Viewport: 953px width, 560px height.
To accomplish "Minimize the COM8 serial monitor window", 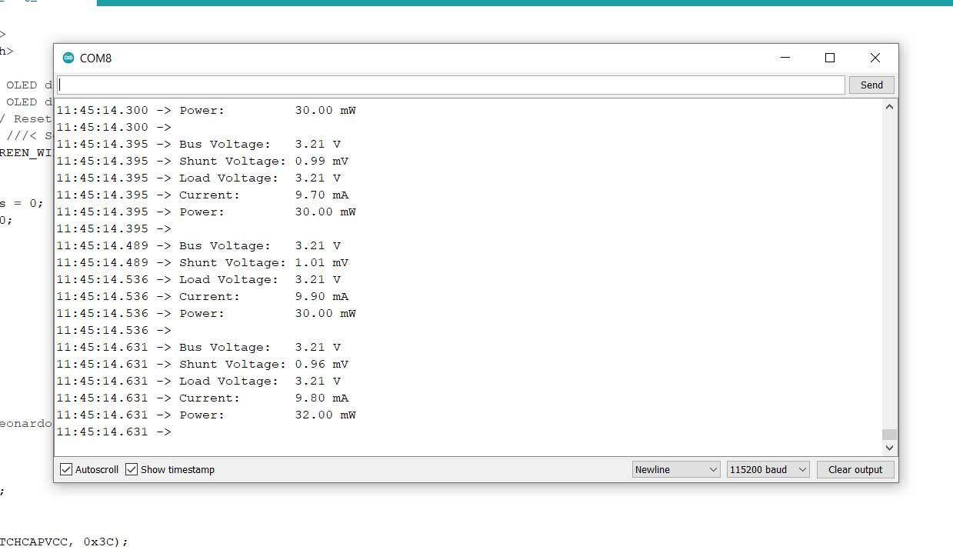I will tap(785, 57).
